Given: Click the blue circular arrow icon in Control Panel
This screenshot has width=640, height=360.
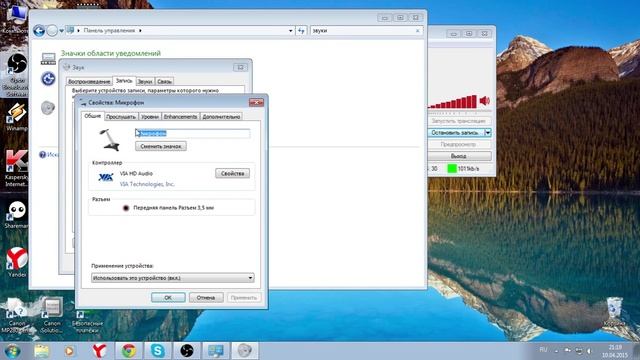Looking at the screenshot, I should point(48,78).
